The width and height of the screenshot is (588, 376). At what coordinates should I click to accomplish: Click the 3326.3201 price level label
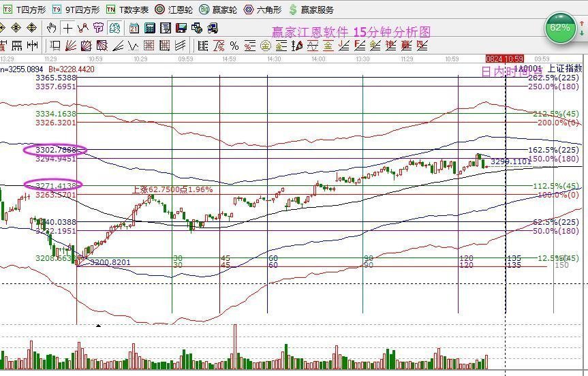pos(56,123)
